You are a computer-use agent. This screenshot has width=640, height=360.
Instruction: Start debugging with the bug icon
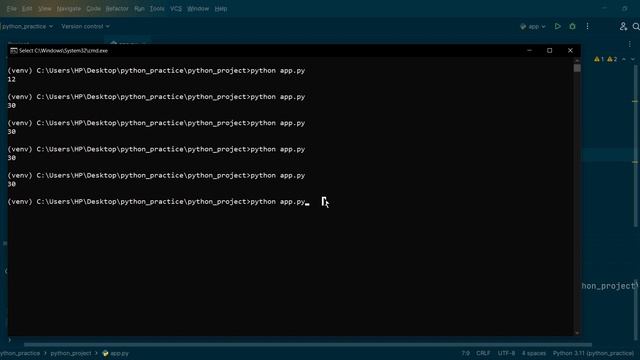pos(572,26)
